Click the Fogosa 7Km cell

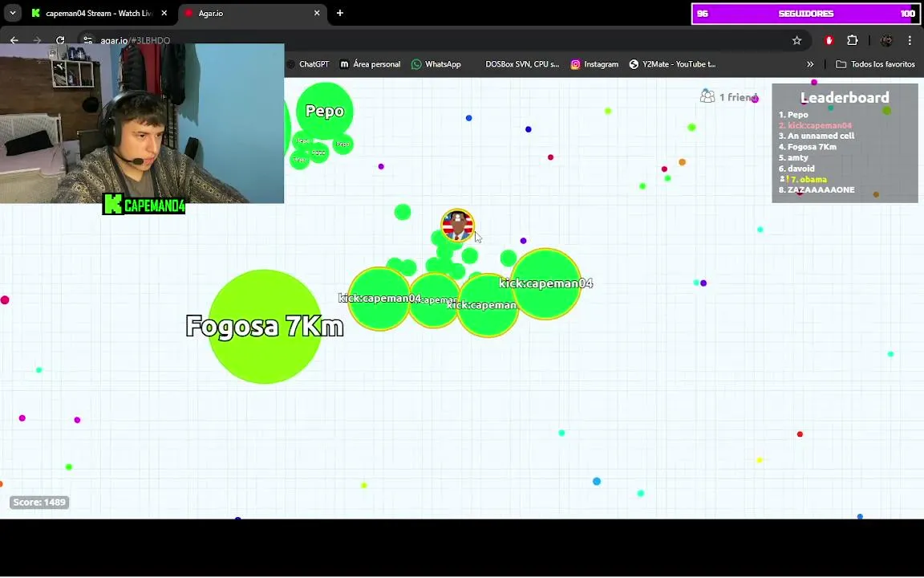click(x=265, y=326)
